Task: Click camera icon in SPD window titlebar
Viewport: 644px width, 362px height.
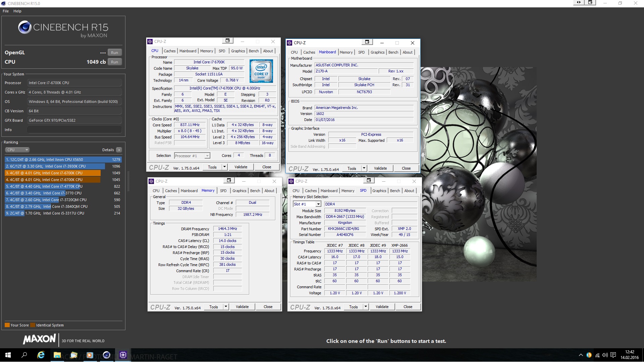Action: (369, 181)
